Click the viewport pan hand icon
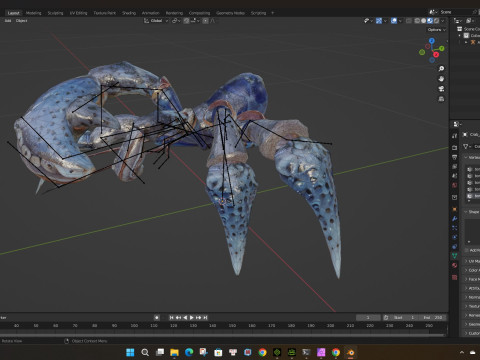 click(441, 79)
